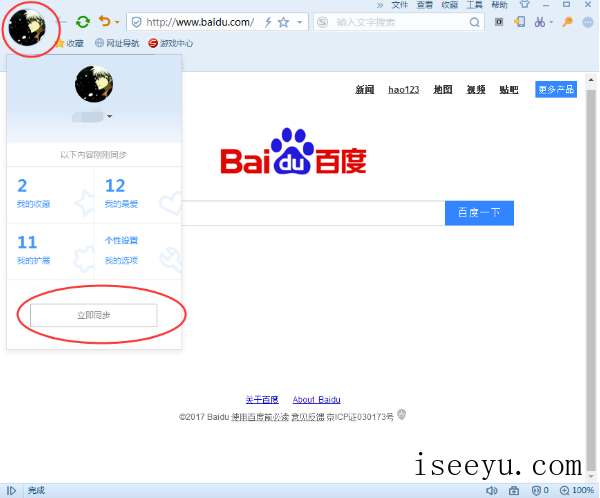This screenshot has height=498, width=600.
Task: Open 使用百度前必读 footer link
Action: (260, 417)
